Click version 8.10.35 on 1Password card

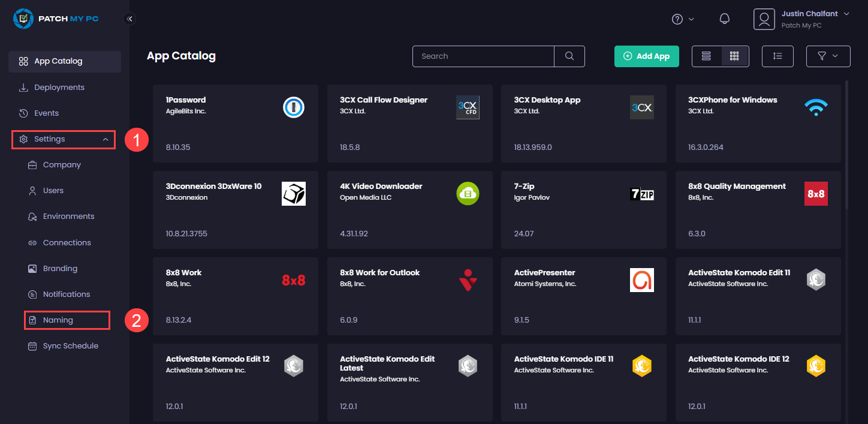pyautogui.click(x=178, y=147)
